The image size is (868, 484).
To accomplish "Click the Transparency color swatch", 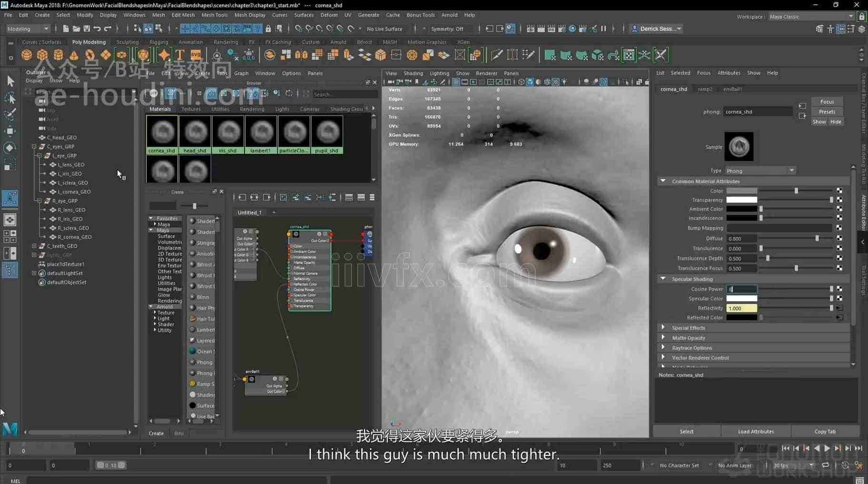I will [x=741, y=200].
